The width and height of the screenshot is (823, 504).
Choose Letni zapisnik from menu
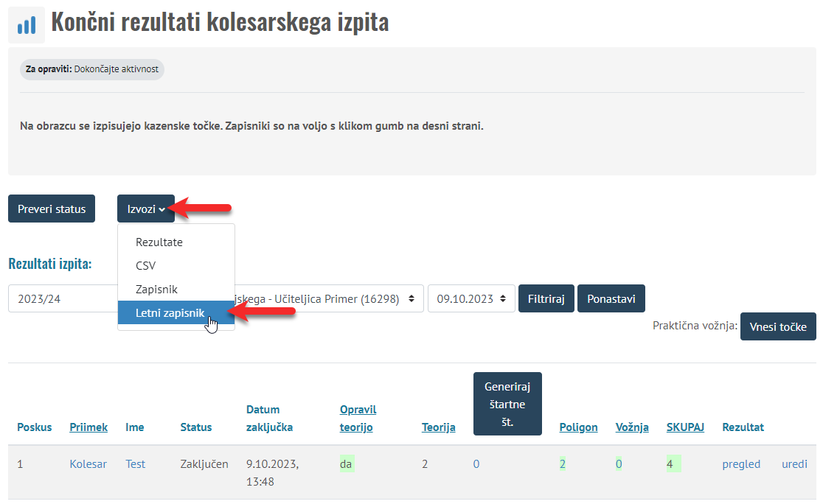(170, 313)
